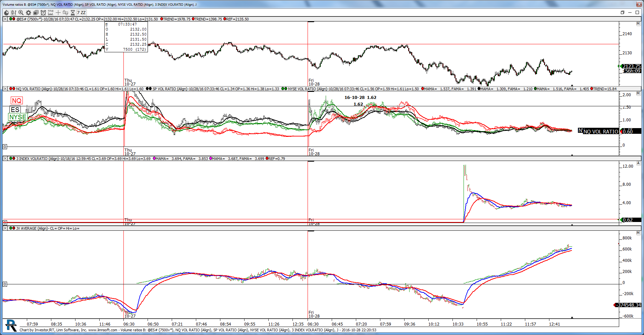Click the -374548.34 value tag
Screen dimensions: 644x335
pyautogui.click(x=629, y=305)
